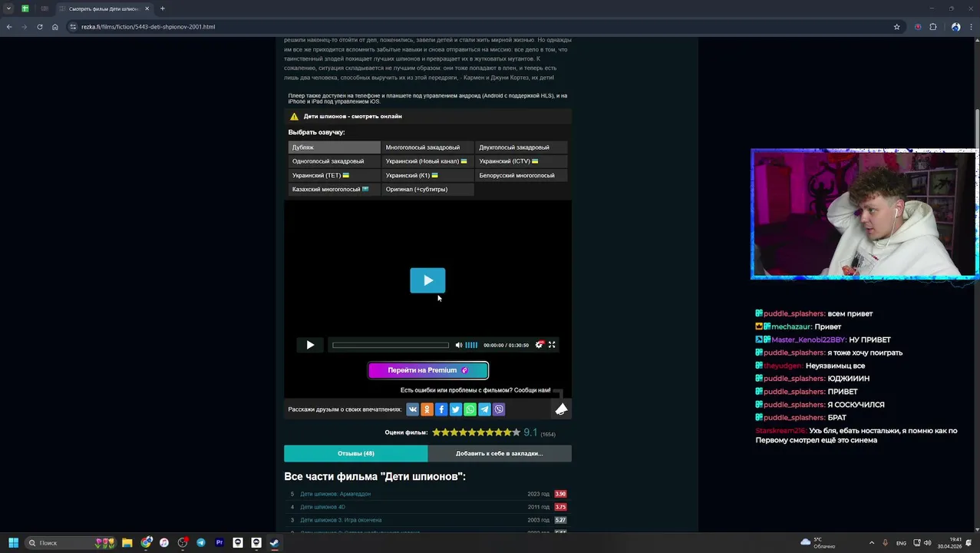Image resolution: width=980 pixels, height=553 pixels.
Task: Open the Chrome three-dot menu
Action: (971, 27)
